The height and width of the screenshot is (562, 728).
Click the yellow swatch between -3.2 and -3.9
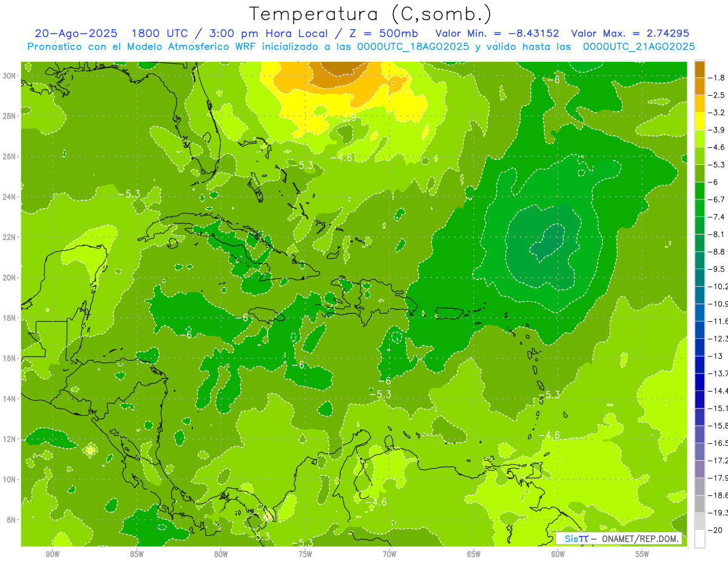699,121
